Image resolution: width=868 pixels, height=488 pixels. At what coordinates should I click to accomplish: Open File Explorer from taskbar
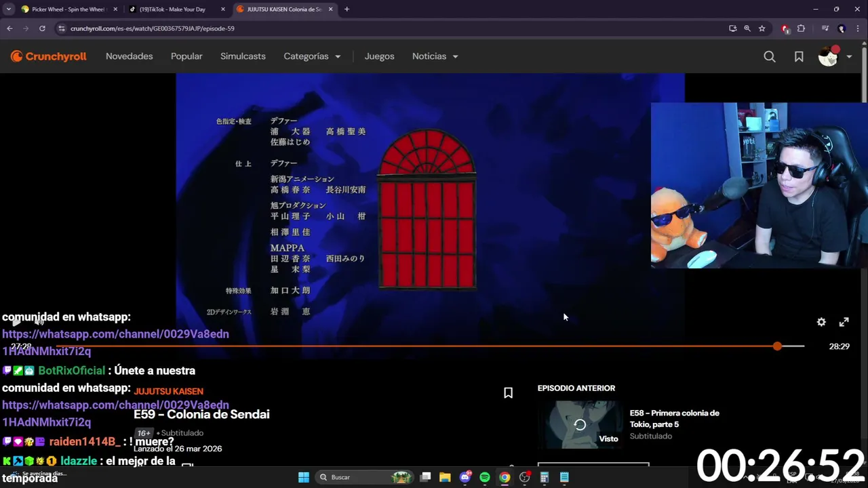[445, 477]
